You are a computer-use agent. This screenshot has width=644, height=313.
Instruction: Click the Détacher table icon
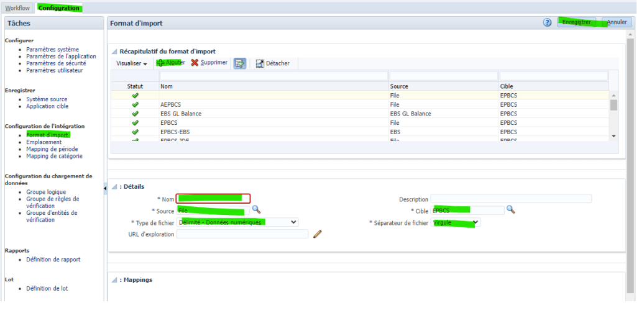click(260, 63)
